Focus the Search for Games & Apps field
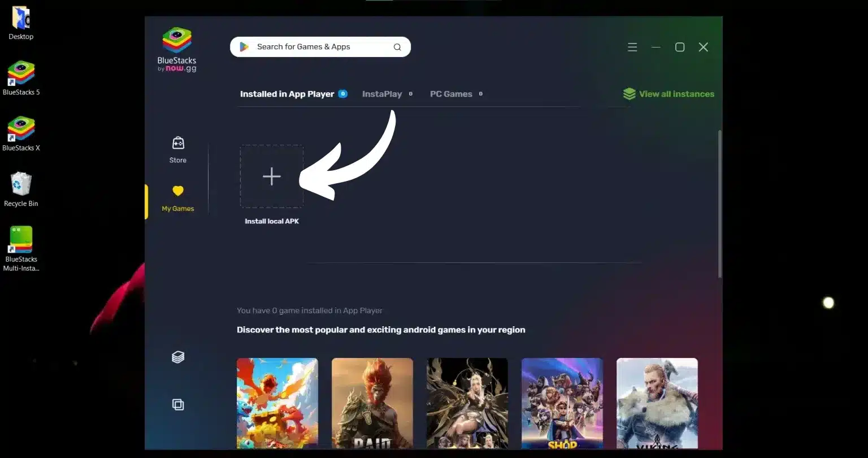Viewport: 868px width, 458px height. (320, 47)
